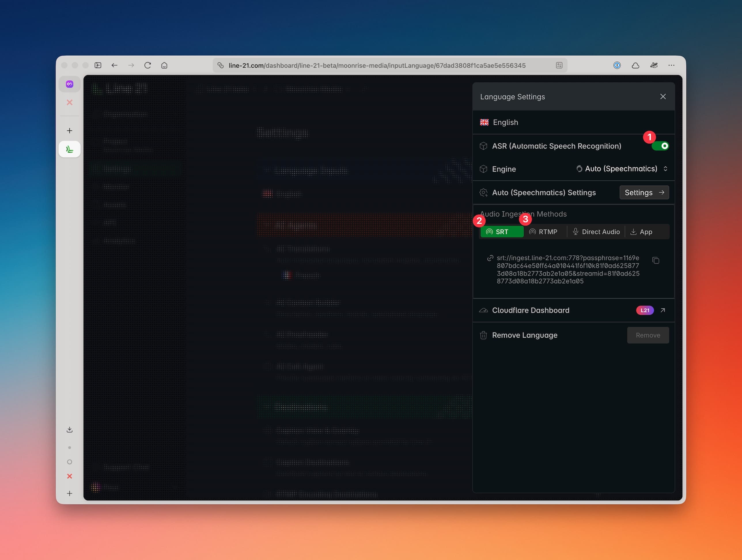
Task: Click the reload page icon
Action: pyautogui.click(x=147, y=65)
